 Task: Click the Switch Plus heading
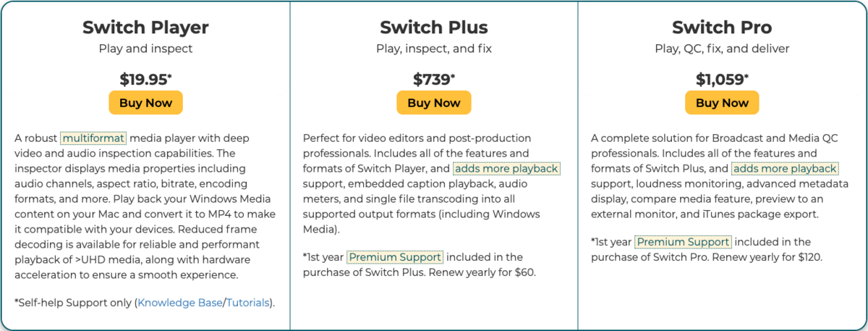pos(434,28)
